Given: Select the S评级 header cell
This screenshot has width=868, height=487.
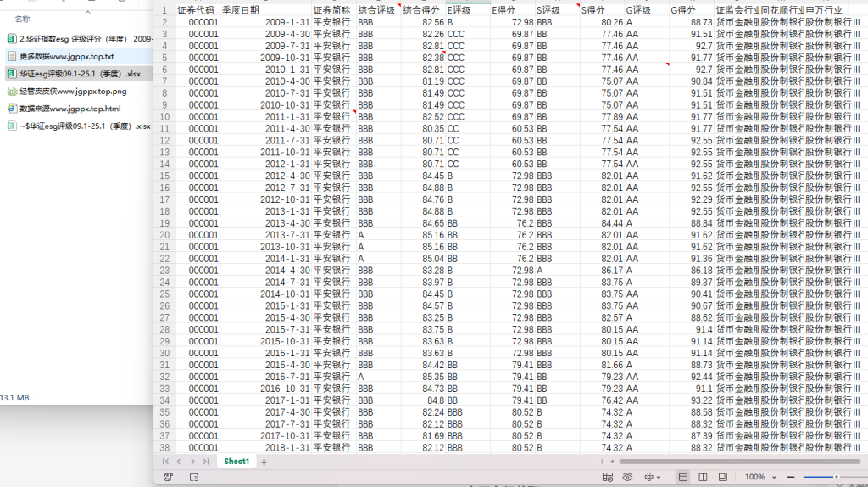Looking at the screenshot, I should (x=557, y=10).
